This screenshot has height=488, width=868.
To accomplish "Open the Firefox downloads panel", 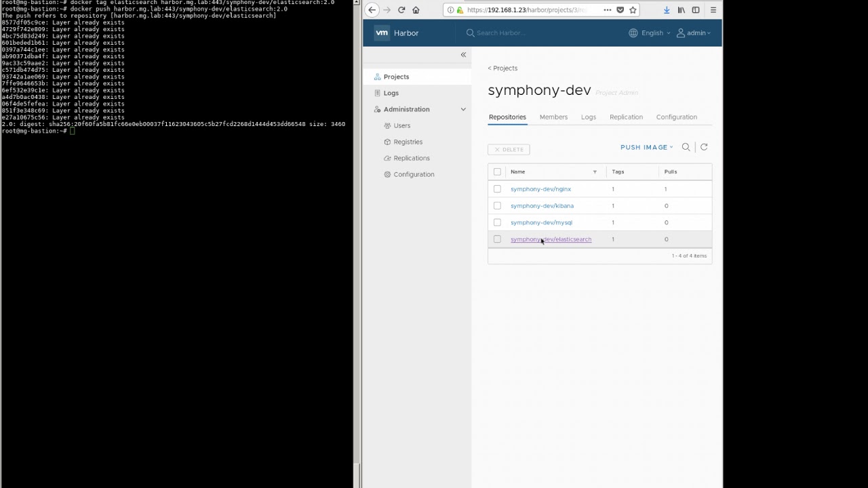I will coord(667,10).
